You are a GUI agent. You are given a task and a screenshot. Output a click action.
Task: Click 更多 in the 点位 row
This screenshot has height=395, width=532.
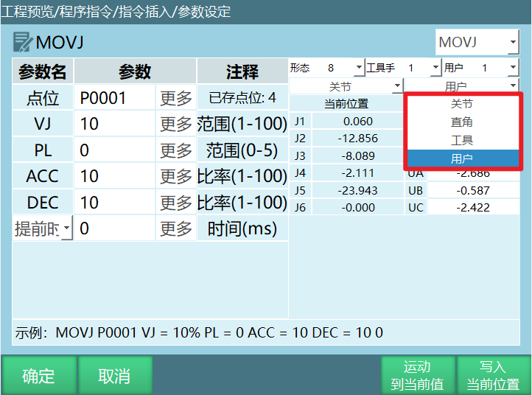pos(176,98)
